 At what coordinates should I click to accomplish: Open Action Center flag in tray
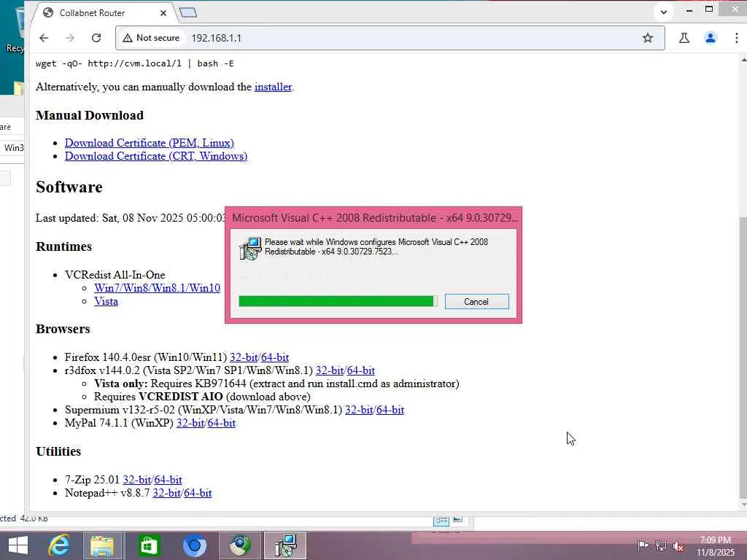tap(643, 545)
